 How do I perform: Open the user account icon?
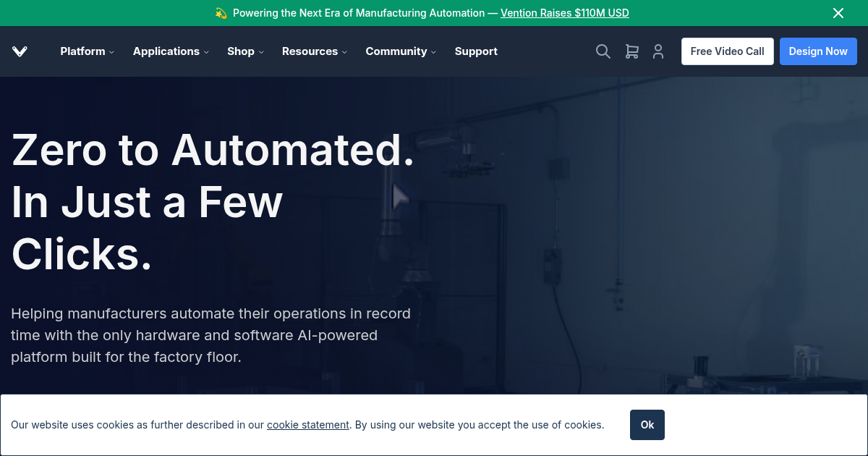click(658, 51)
